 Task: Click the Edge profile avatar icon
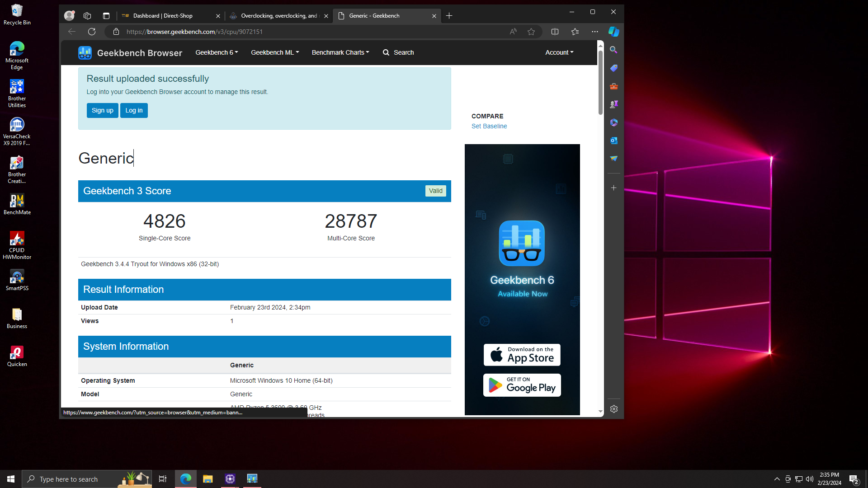[69, 16]
